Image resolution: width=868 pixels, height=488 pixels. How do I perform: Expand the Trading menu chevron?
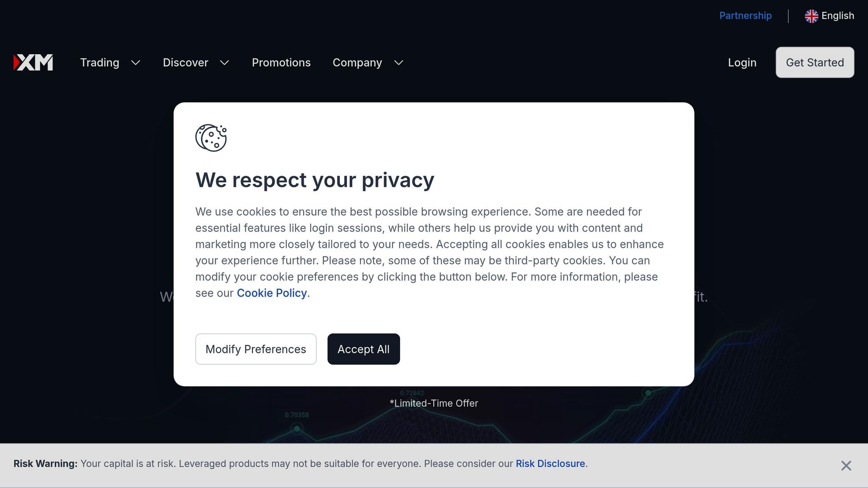136,63
